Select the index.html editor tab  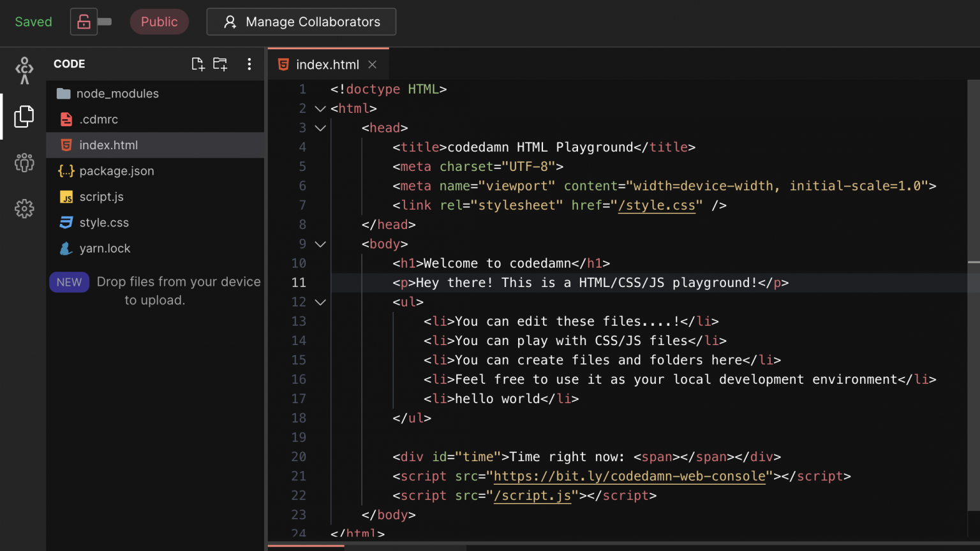coord(327,64)
